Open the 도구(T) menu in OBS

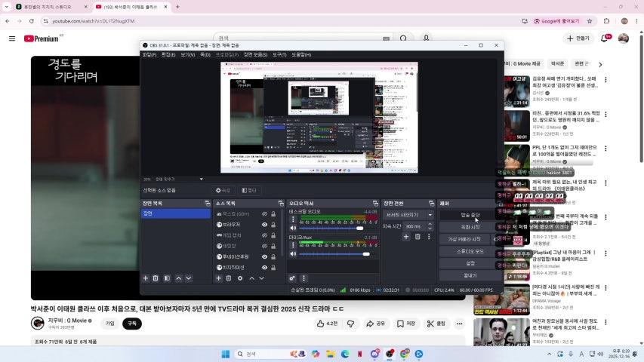tap(279, 55)
